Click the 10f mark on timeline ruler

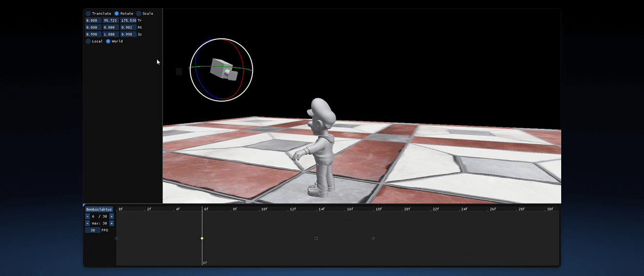point(264,209)
